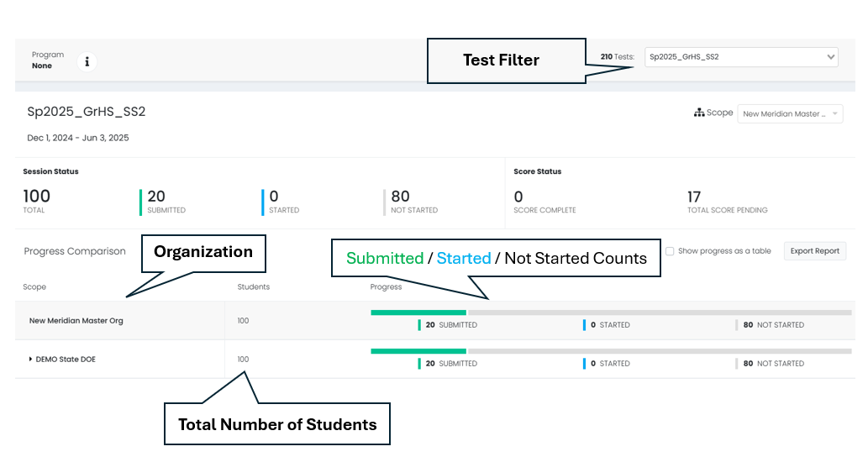Open the Scope dropdown selector

(x=789, y=114)
